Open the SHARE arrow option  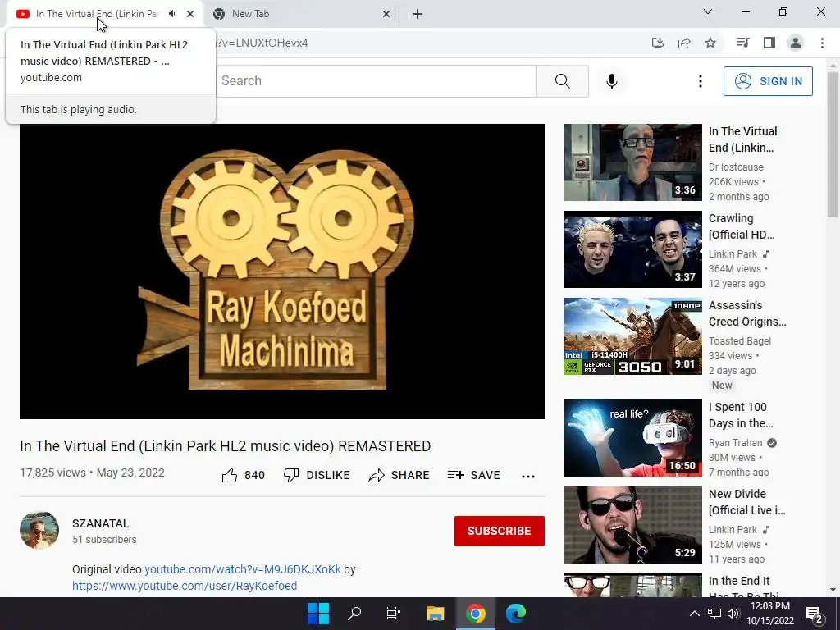[x=399, y=475]
